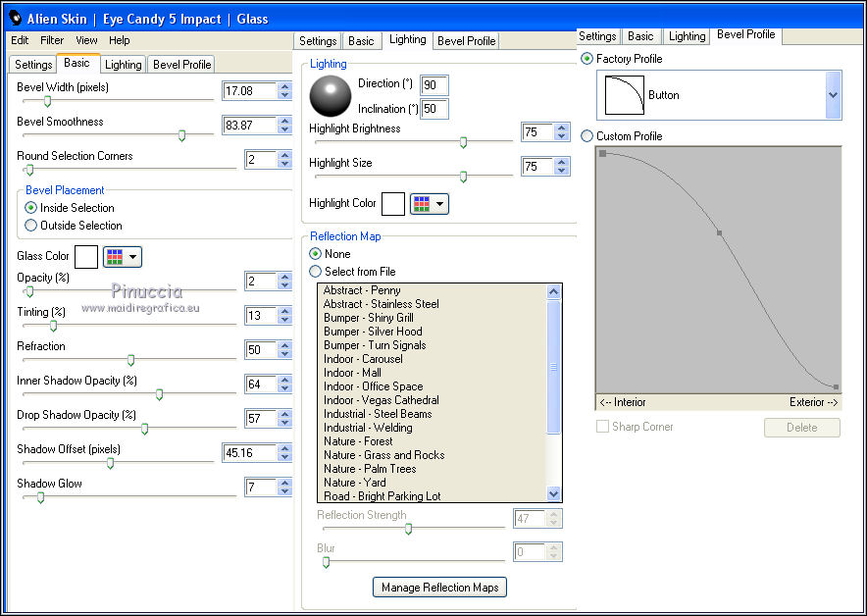Viewport: 867px width, 616px height.
Task: Click the Direction angle input field
Action: [433, 85]
